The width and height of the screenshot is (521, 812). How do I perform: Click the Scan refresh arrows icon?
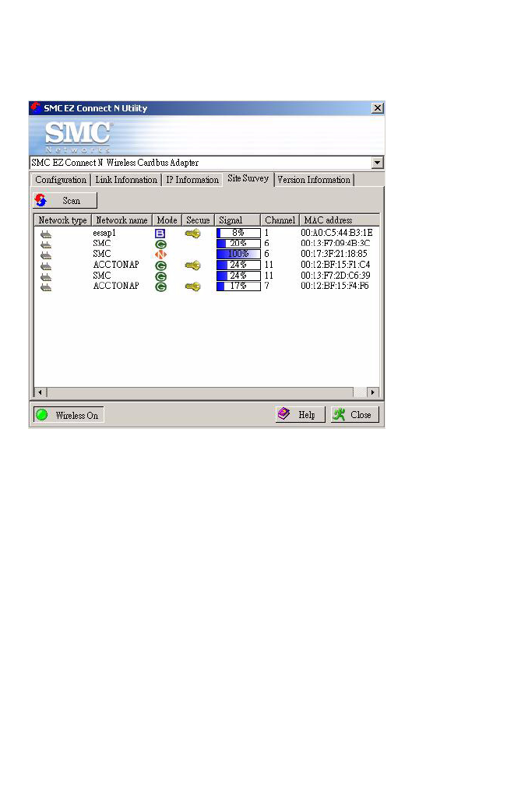[x=41, y=200]
